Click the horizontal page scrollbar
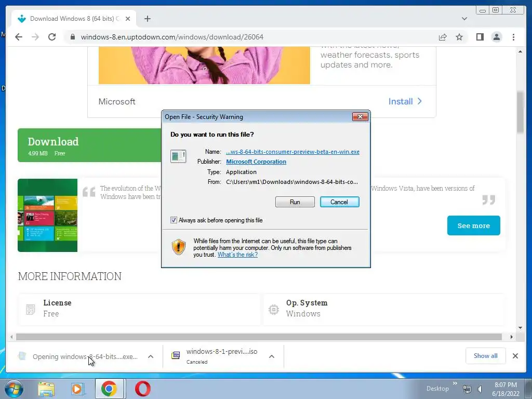The image size is (532, 399). (x=259, y=337)
